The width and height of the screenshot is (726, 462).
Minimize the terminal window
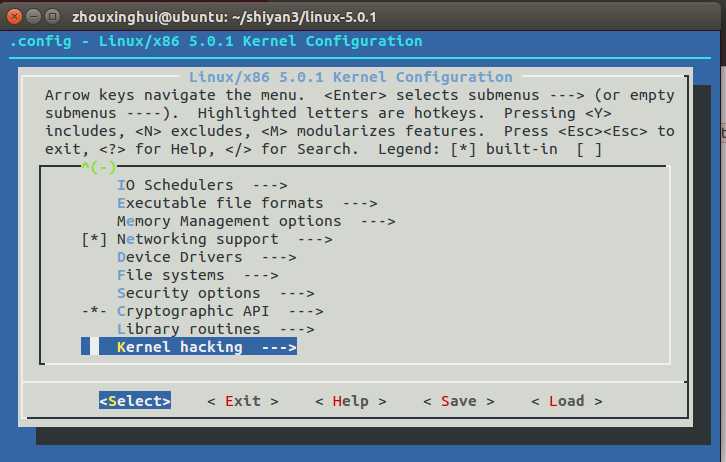(x=34, y=17)
